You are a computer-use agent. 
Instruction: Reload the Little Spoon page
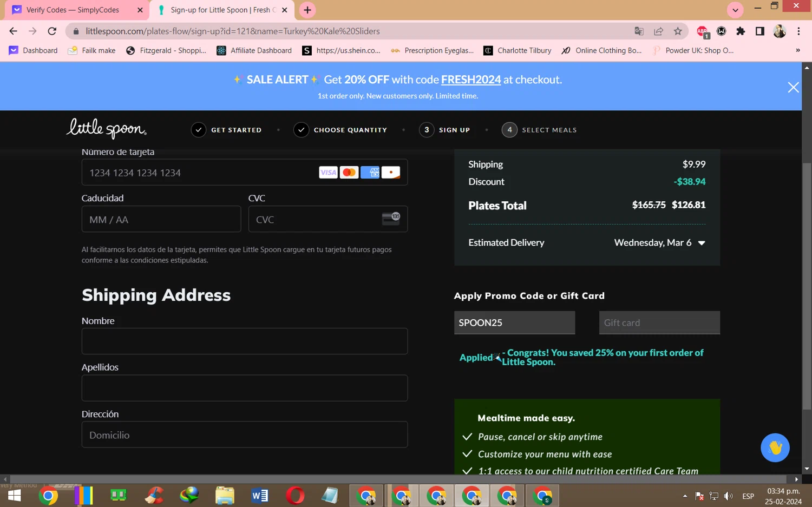[52, 31]
